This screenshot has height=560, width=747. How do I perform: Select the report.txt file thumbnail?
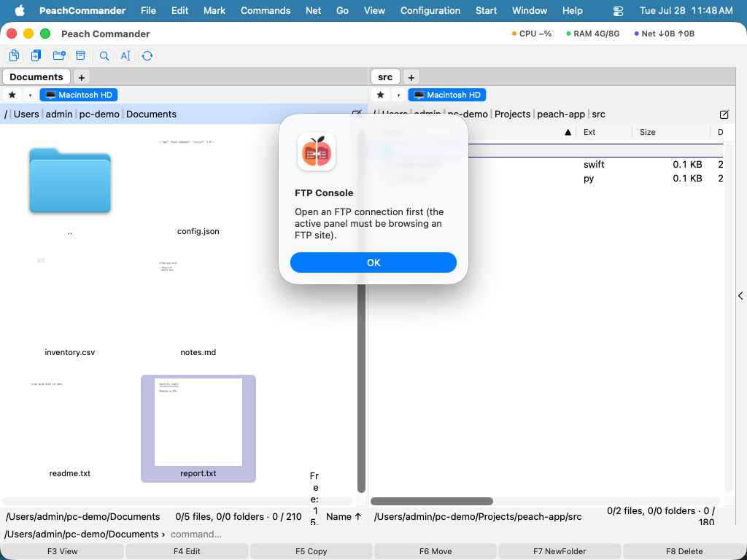pos(198,422)
